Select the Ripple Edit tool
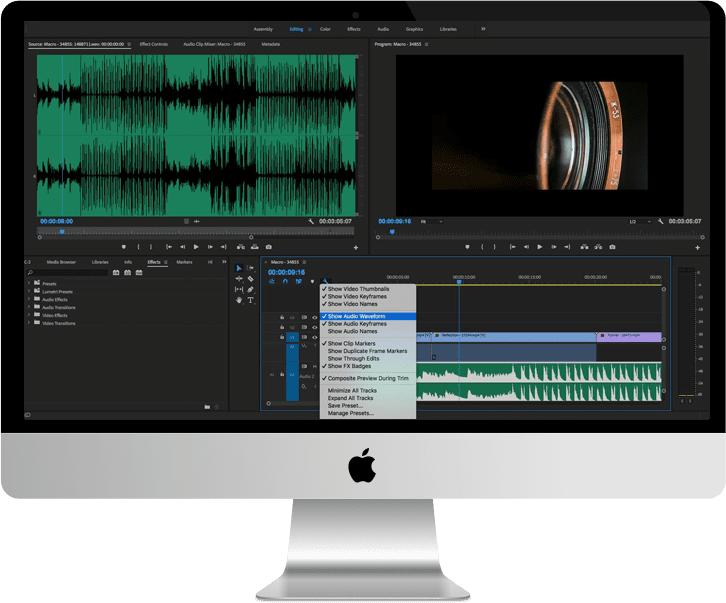The image size is (726, 603). click(x=239, y=279)
